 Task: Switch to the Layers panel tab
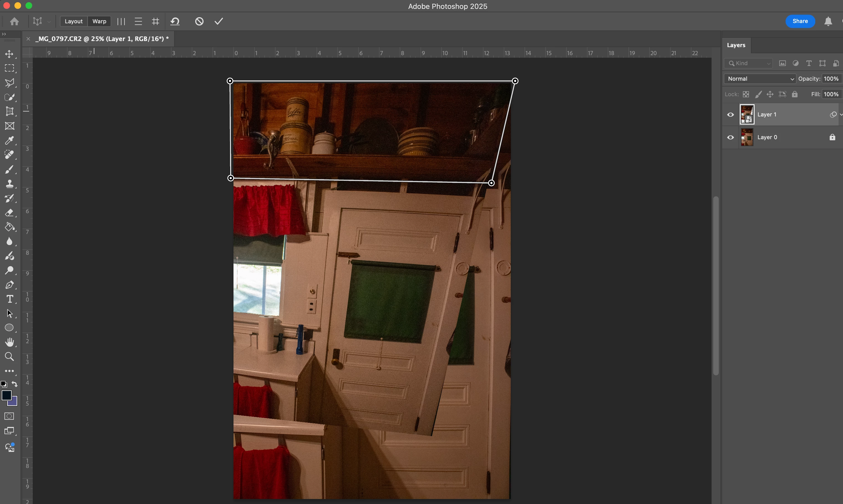(x=736, y=45)
